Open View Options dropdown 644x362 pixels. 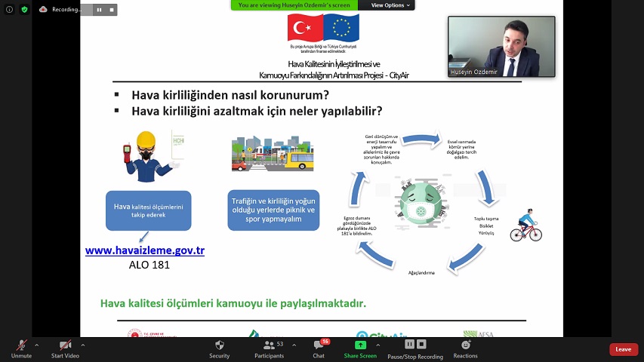pos(390,5)
